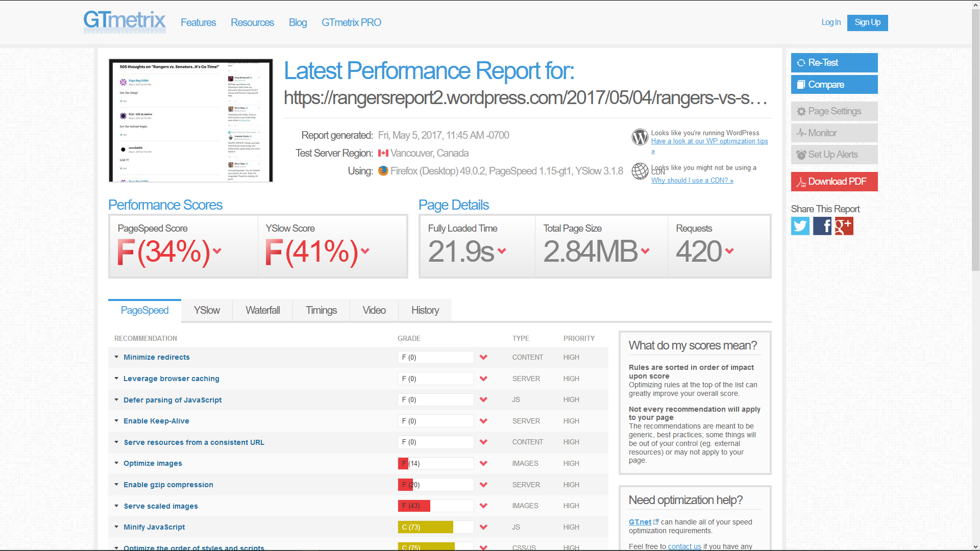
Task: Share report on Google Plus
Action: pos(844,226)
